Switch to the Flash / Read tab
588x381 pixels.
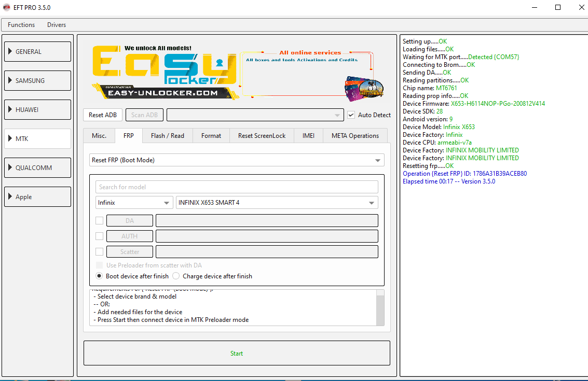168,136
